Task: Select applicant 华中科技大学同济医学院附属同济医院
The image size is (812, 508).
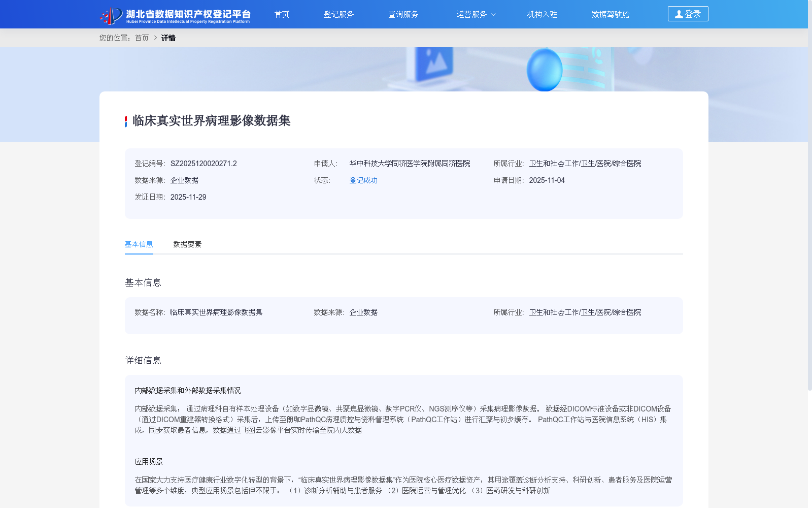Action: point(410,164)
